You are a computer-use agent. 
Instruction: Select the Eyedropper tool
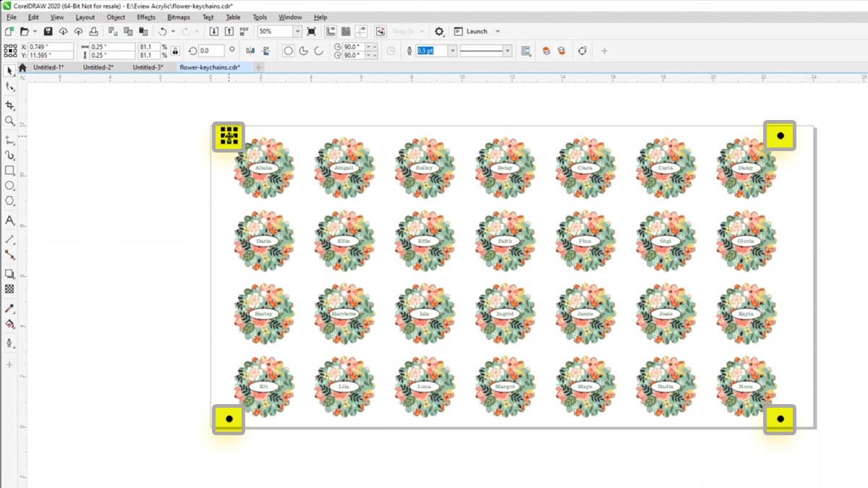[9, 309]
